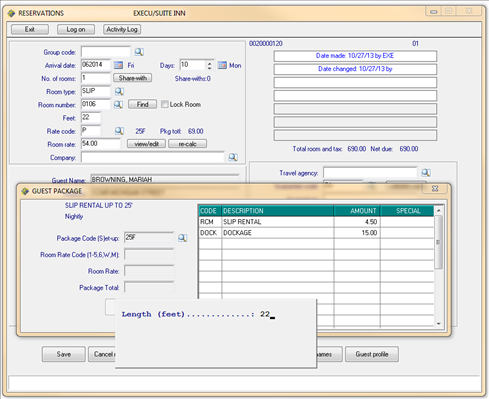Screen dimensions: 489x399
Task: Click the Save button
Action: (64, 354)
